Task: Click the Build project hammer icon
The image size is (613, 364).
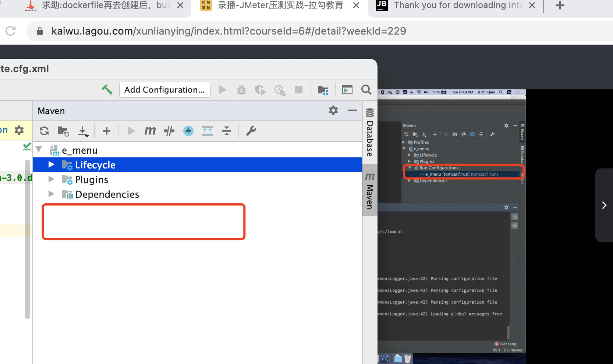Action: point(107,90)
